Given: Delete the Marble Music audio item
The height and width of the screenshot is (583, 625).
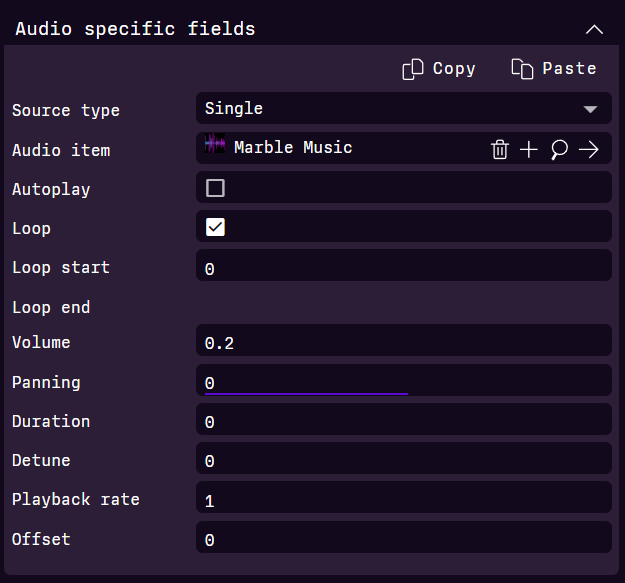Looking at the screenshot, I should [499, 149].
